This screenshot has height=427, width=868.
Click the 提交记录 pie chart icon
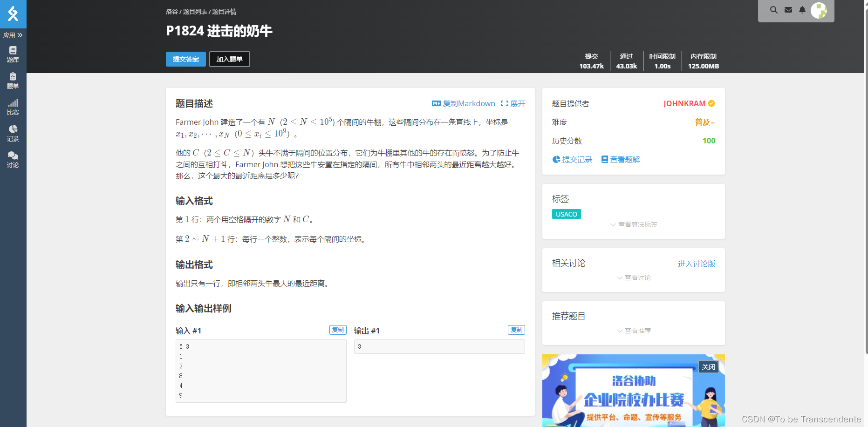coord(556,159)
